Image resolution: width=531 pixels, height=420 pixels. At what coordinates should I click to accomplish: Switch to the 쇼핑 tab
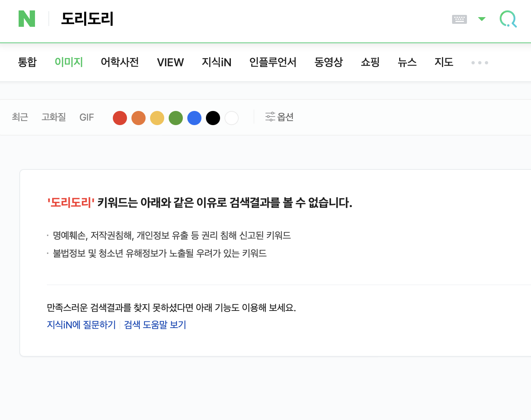pos(371,62)
